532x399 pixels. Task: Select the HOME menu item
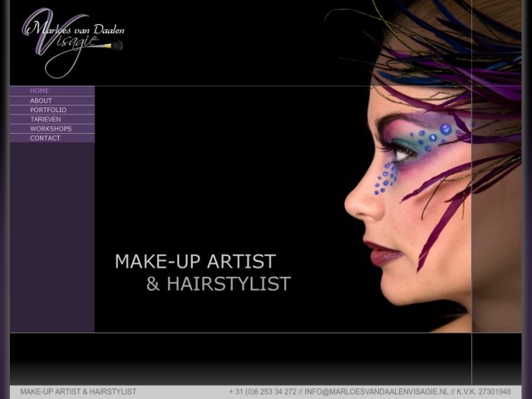point(40,91)
